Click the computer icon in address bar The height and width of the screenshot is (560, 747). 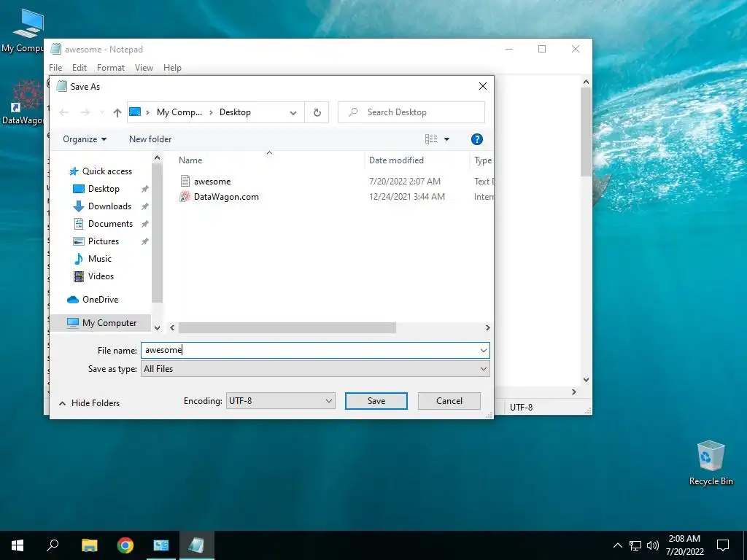(x=135, y=112)
